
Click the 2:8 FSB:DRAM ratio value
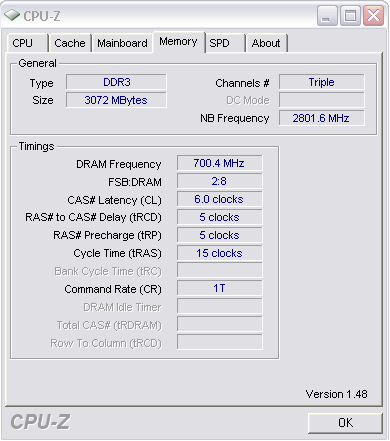click(220, 181)
